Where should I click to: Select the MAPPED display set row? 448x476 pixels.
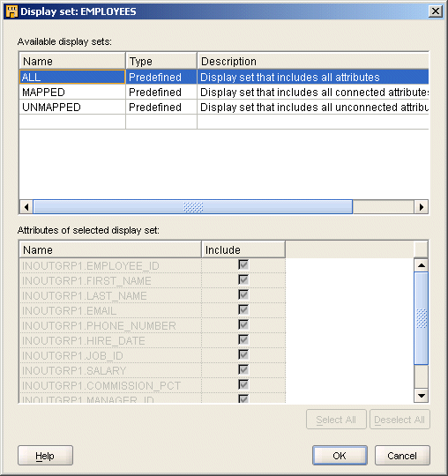224,92
